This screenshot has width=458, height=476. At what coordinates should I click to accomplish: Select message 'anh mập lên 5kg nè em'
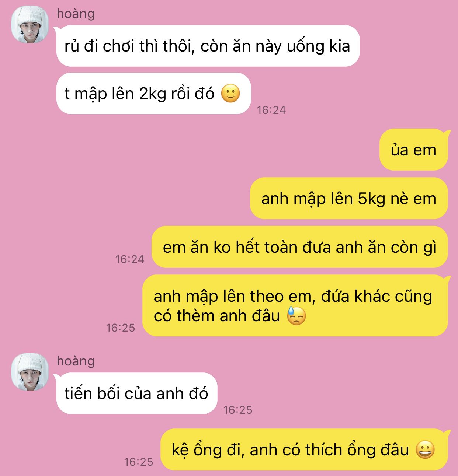pyautogui.click(x=349, y=199)
